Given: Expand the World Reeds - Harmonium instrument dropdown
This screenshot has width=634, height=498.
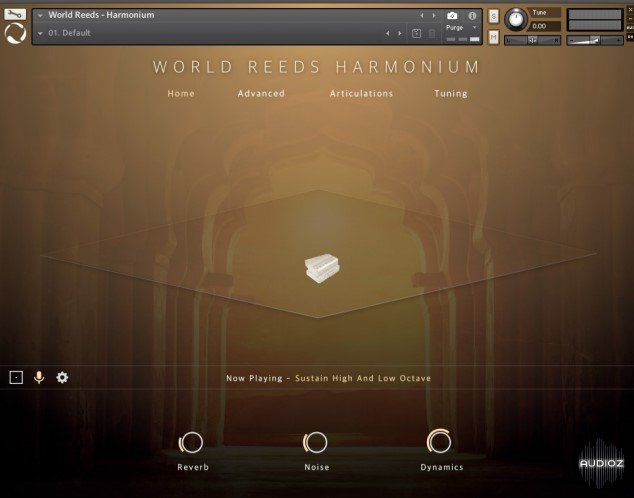Looking at the screenshot, I should point(40,15).
